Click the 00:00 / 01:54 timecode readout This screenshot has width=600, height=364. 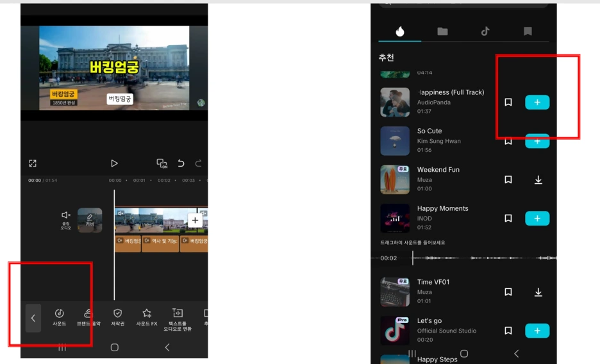coord(42,181)
